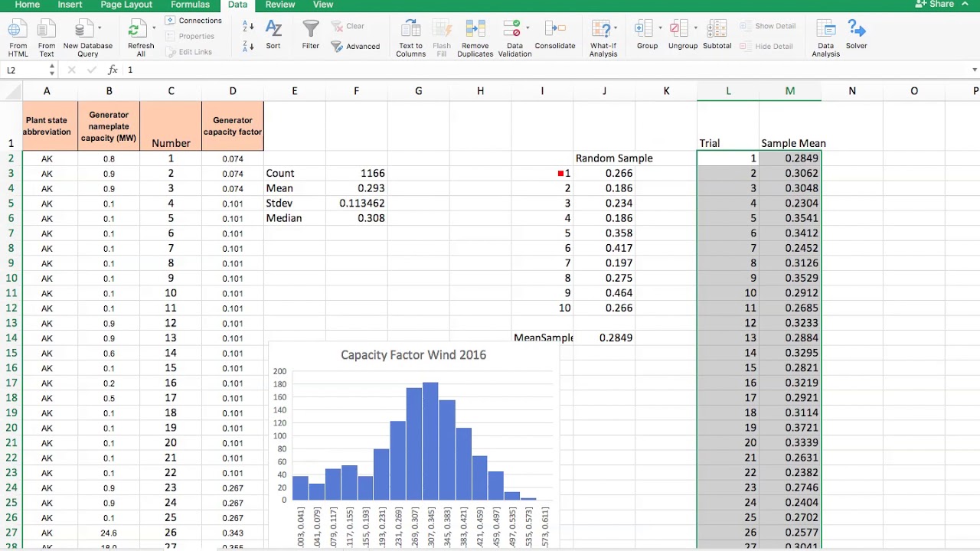Select column L header
Viewport: 980px width, 551px height.
pos(728,91)
